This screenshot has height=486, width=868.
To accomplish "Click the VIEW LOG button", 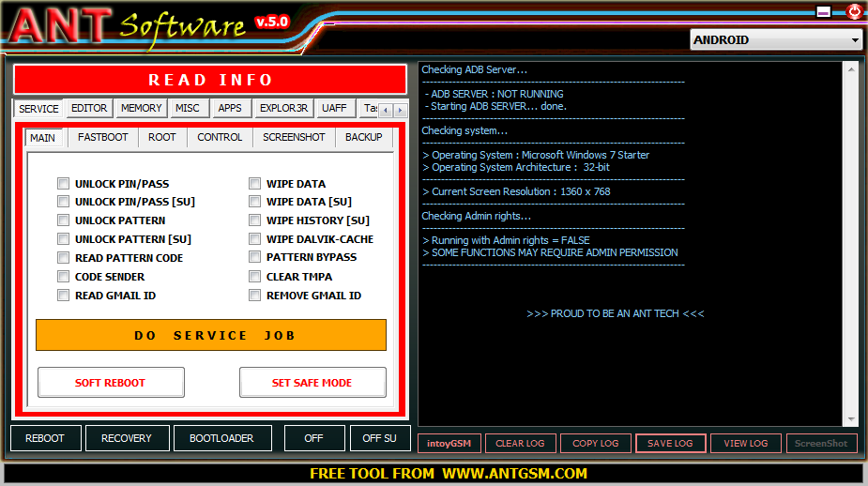I will coord(746,444).
